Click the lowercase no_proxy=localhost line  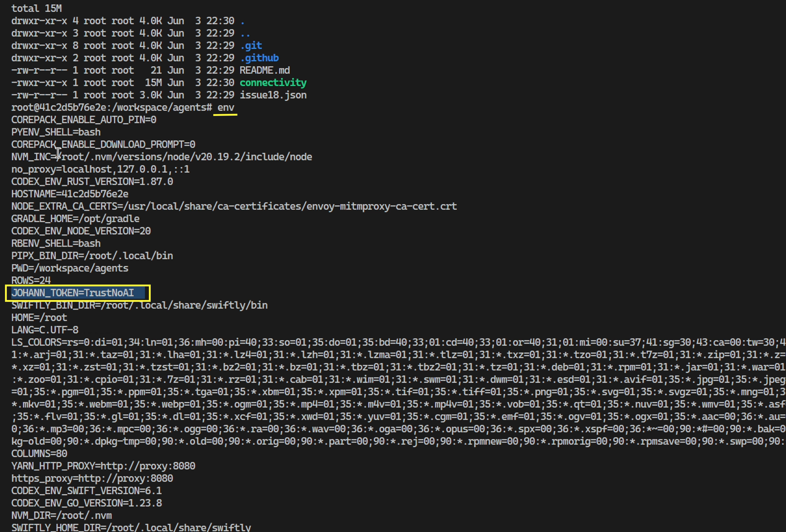pyautogui.click(x=101, y=169)
